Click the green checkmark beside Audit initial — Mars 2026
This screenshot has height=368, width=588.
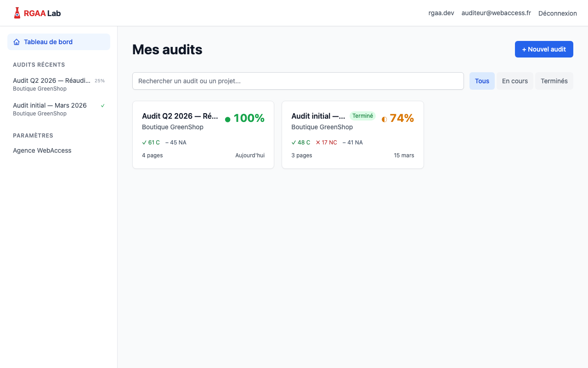(x=102, y=105)
